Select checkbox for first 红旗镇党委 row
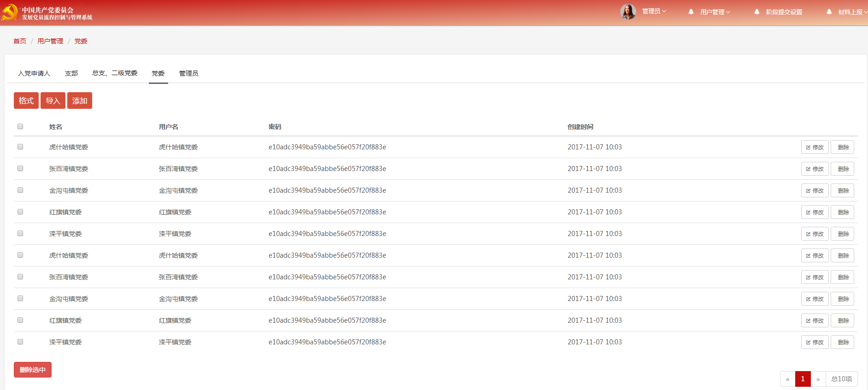 point(20,212)
